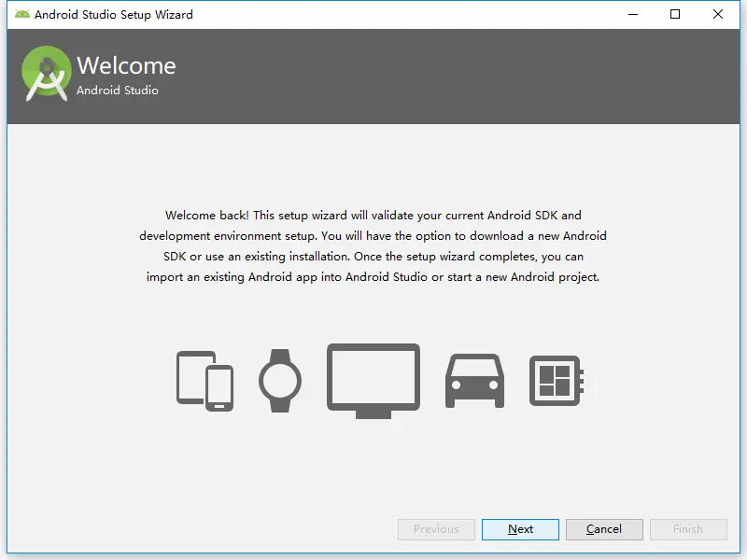Screen dimensions: 747x560
Task: Click the Android Things circuit board icon
Action: pos(557,381)
